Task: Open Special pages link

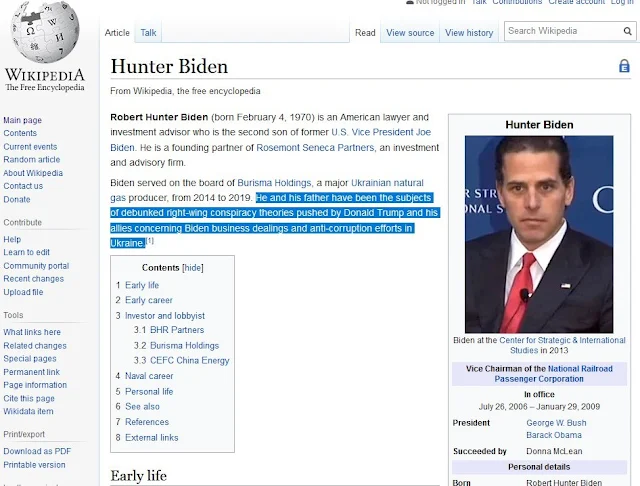Action: (x=30, y=359)
